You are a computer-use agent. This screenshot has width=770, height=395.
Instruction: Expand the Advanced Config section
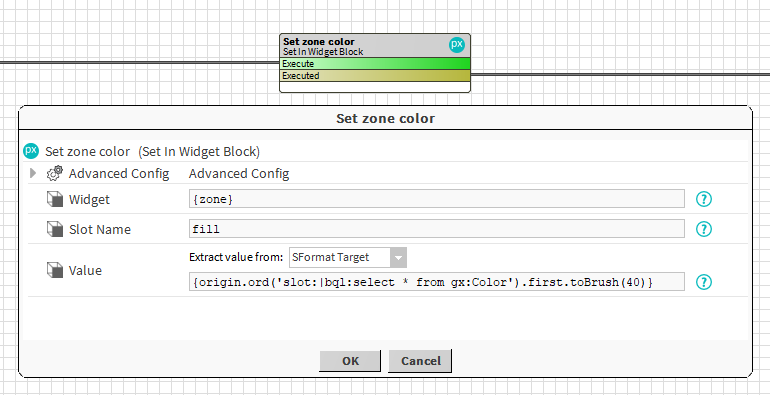33,173
